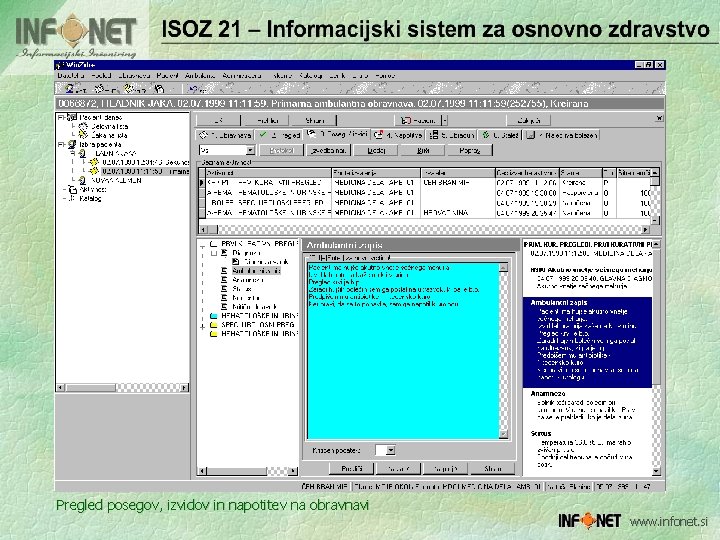
Task: Click the icon next to 'Pacienti danes' in left tree
Action: [x=72, y=117]
